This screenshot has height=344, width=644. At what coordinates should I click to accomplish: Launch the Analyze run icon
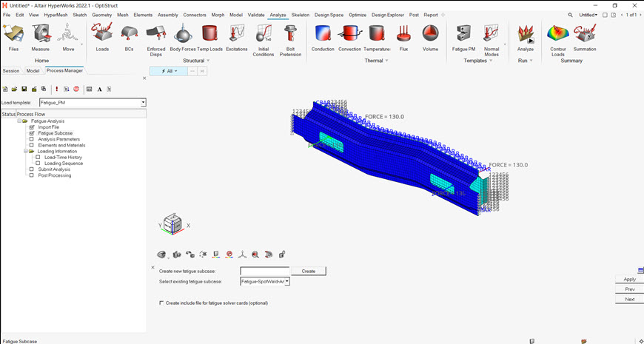click(x=526, y=36)
